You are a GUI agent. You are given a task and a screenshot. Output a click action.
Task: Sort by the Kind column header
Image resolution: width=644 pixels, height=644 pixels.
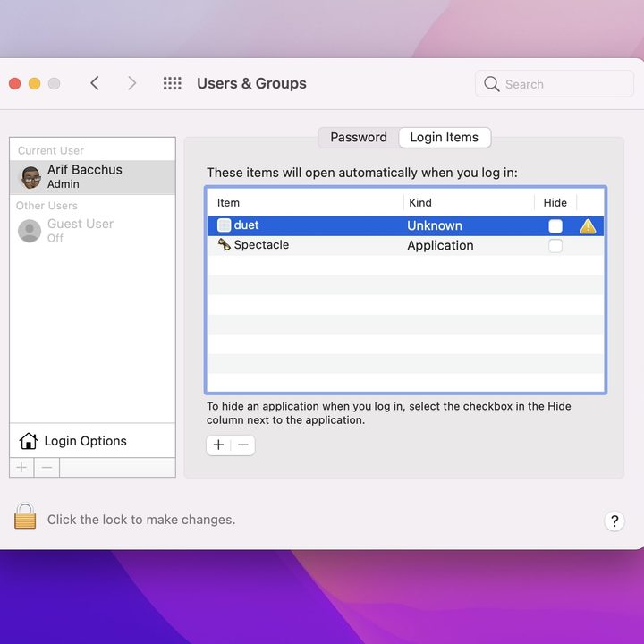tap(469, 202)
